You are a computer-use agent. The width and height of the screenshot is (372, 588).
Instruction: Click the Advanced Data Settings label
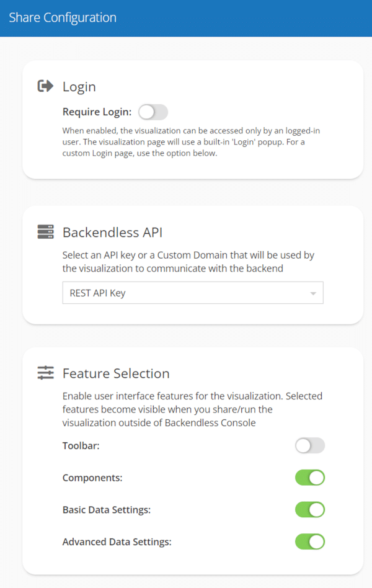[x=117, y=542]
